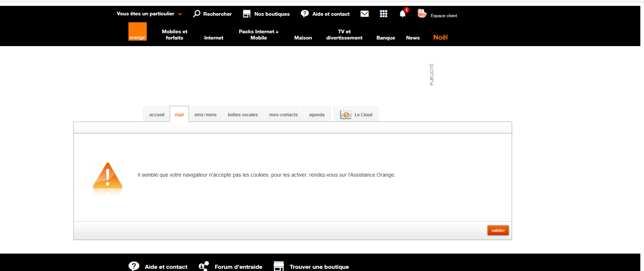Screen dimensions: 644x271
Task: Click the Forum d'entraide icon
Action: tap(204, 266)
